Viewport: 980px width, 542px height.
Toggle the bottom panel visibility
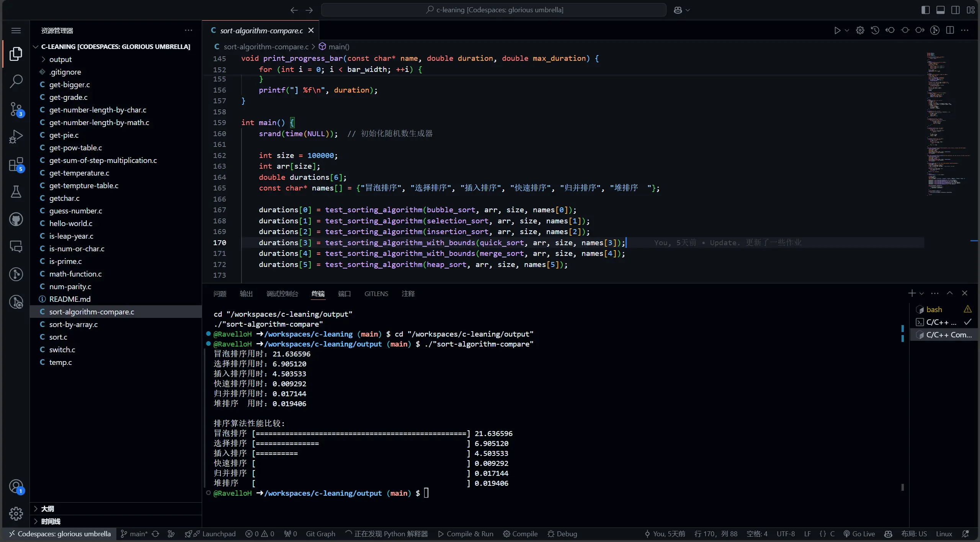pos(941,10)
